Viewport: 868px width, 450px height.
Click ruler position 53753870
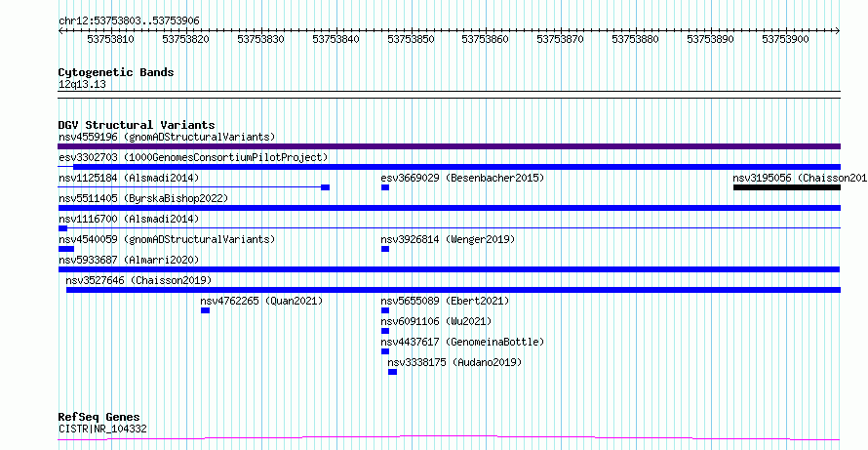(560, 39)
